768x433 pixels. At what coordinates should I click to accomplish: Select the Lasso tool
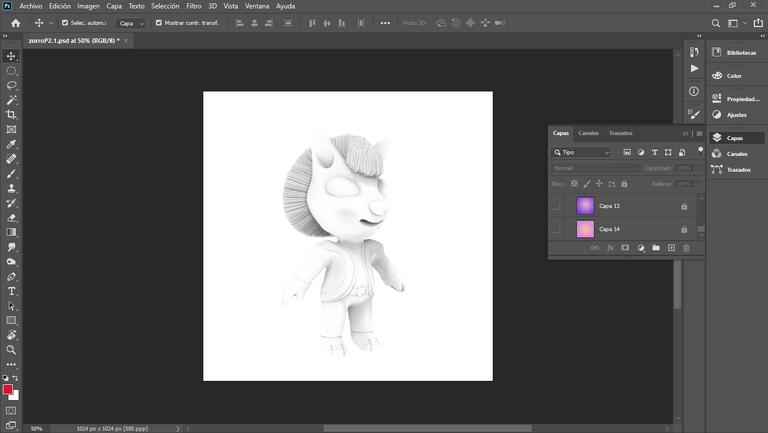point(11,85)
